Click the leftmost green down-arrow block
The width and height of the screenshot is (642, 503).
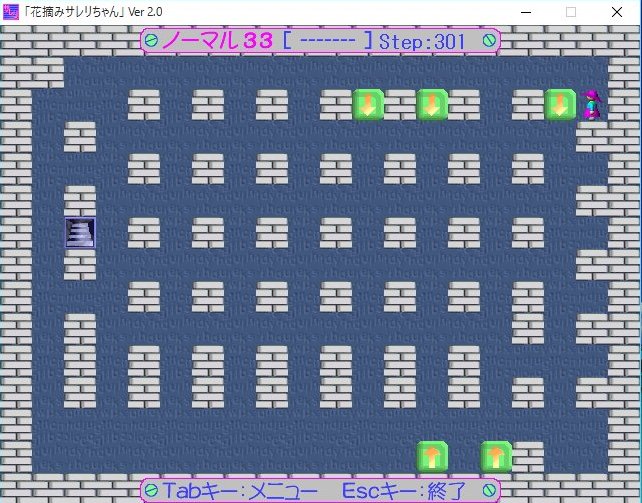pyautogui.click(x=368, y=105)
